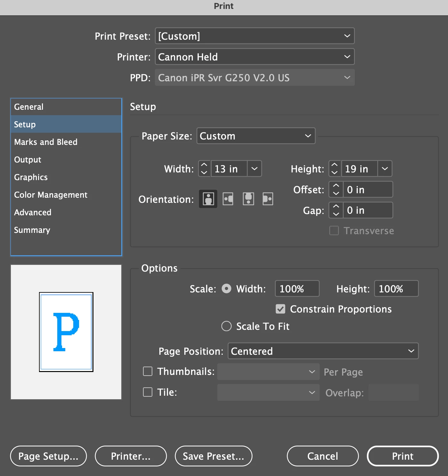Switch to the General section
Viewport: 448px width, 476px height.
pyautogui.click(x=66, y=107)
